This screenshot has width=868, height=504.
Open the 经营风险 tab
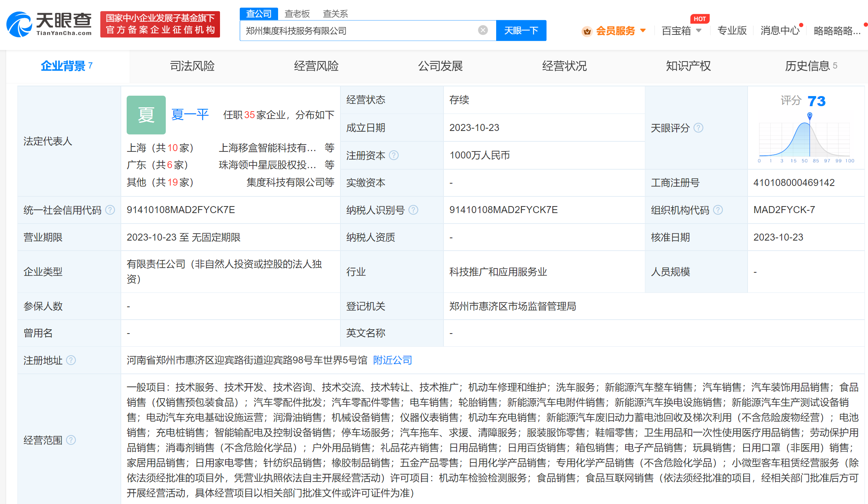pos(316,66)
